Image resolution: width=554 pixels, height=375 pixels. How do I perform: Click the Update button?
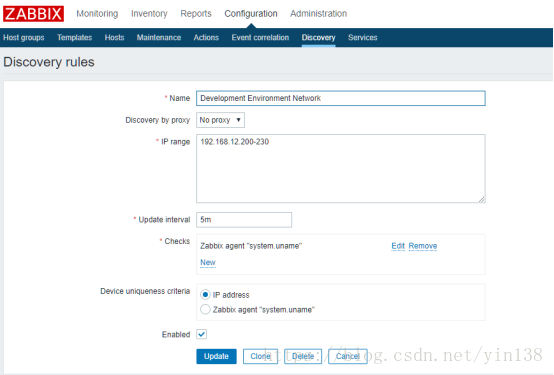click(216, 356)
